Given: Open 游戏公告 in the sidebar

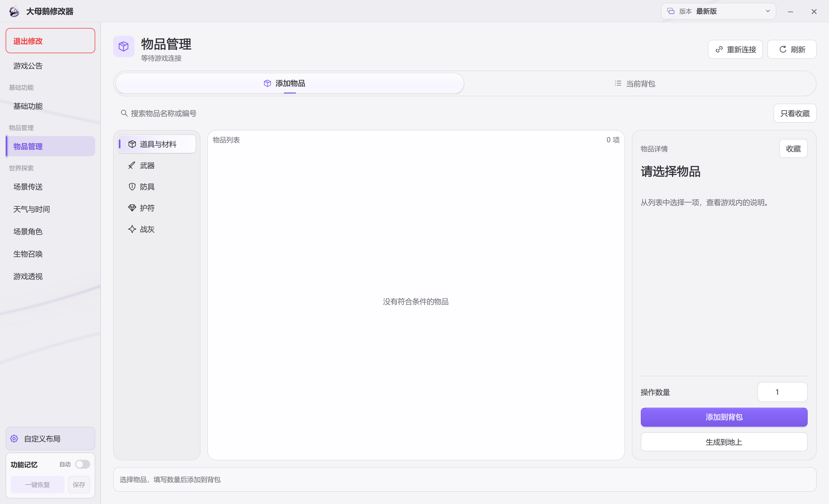Looking at the screenshot, I should coord(50,66).
